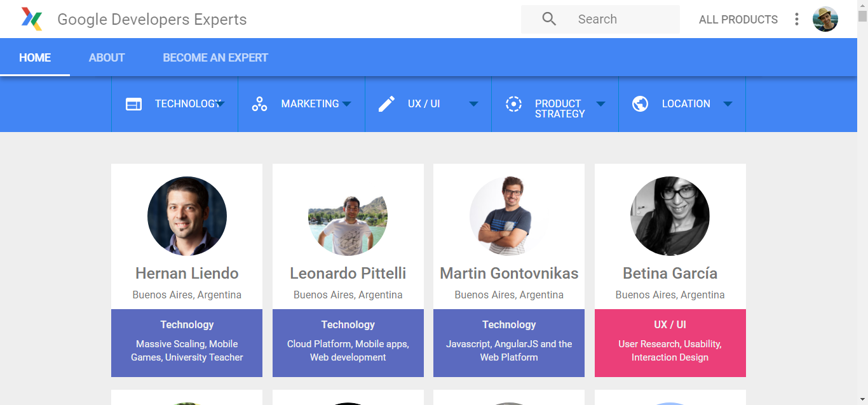Image resolution: width=868 pixels, height=405 pixels.
Task: Expand the Marketing dropdown arrow
Action: coord(346,104)
